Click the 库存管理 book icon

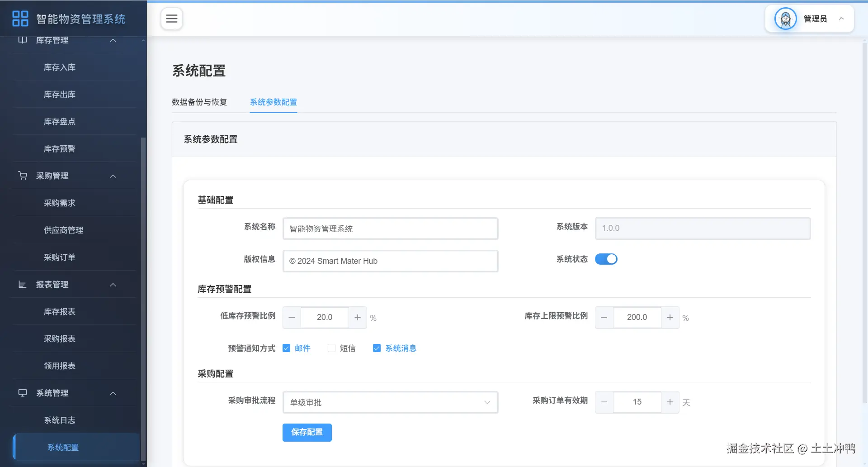(x=22, y=40)
